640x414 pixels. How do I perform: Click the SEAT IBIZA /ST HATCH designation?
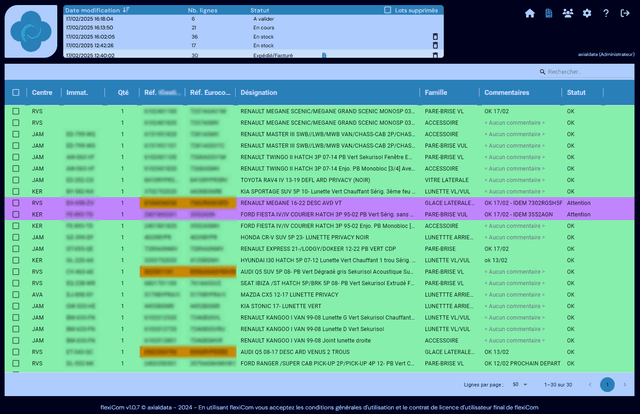[327, 283]
